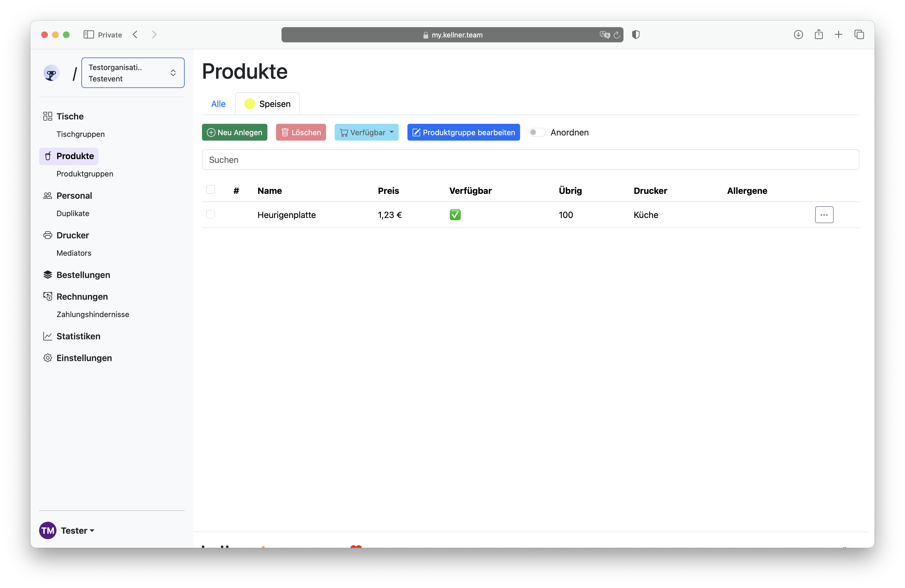This screenshot has width=905, height=588.
Task: Enable the Anordnen toggle switch
Action: click(x=537, y=132)
